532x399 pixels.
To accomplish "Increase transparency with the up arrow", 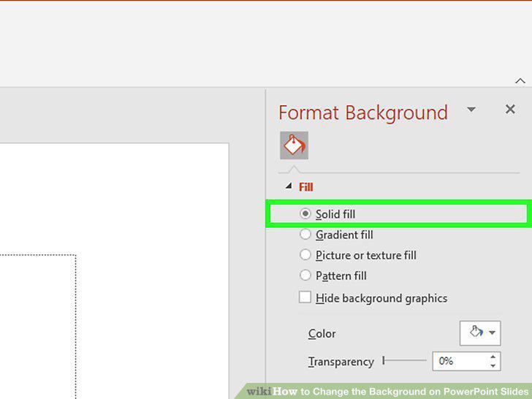I will click(493, 357).
